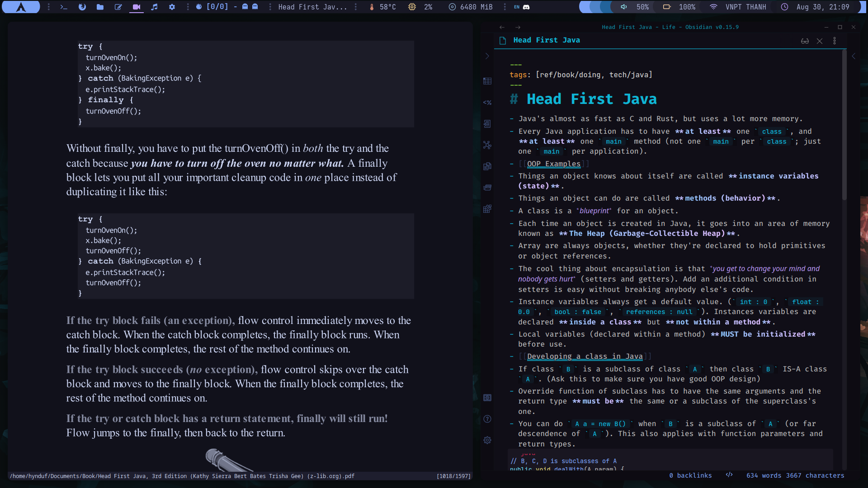Open the note's three-dot more options menu
The width and height of the screenshot is (868, 488).
pos(835,41)
